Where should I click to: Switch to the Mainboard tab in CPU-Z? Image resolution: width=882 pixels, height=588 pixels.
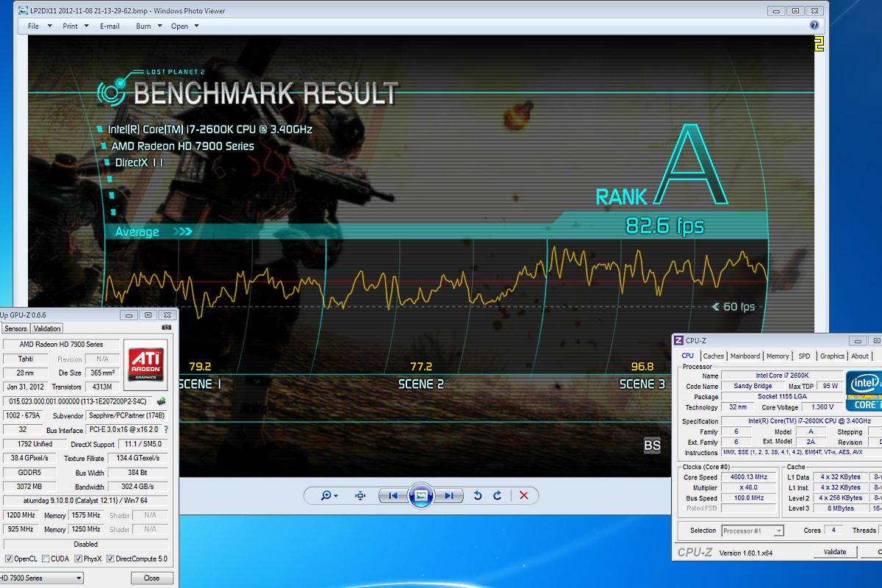[745, 356]
